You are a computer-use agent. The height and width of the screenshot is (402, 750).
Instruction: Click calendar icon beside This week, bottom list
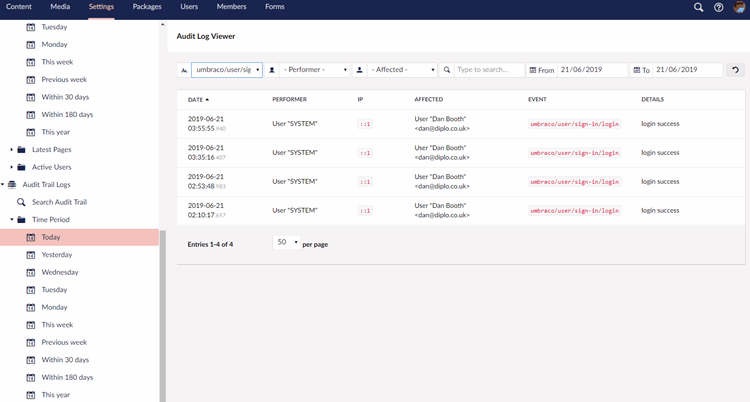(31, 325)
